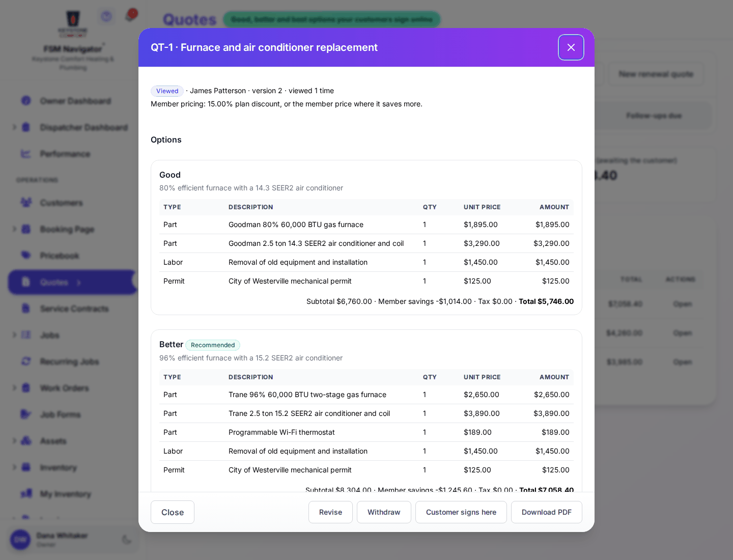733x560 pixels.
Task: Expand the Jobs submenu chevron
Action: (x=14, y=335)
